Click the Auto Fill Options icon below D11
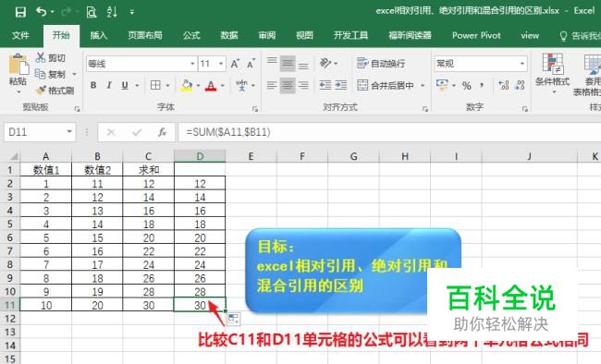This screenshot has height=364, width=601. point(233,319)
